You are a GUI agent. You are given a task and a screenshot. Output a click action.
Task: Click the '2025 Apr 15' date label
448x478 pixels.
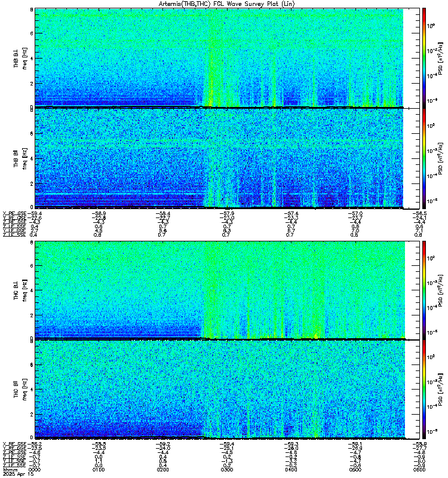(x=18, y=474)
